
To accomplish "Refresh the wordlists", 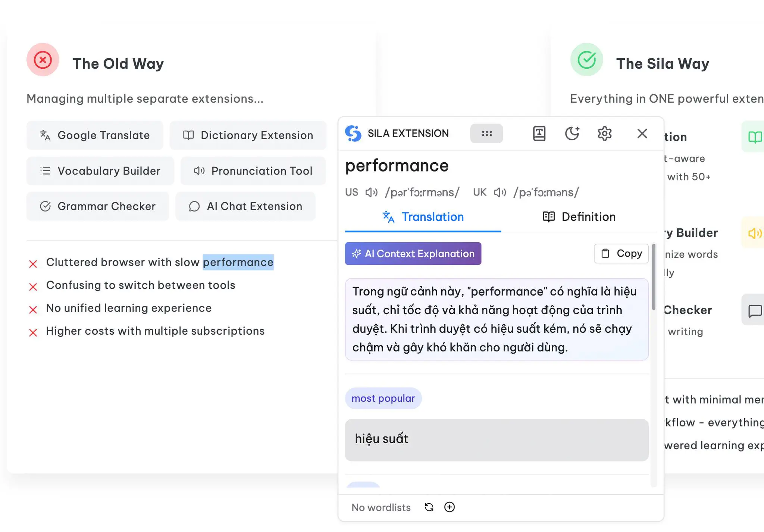I will click(429, 507).
